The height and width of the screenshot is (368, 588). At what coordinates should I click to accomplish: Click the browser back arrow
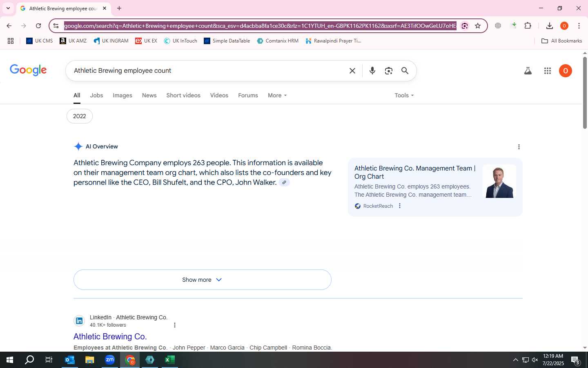pyautogui.click(x=9, y=26)
